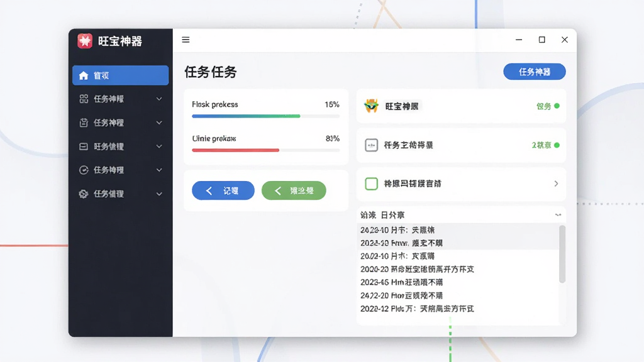Click the square waveform icon in the second card

click(371, 145)
